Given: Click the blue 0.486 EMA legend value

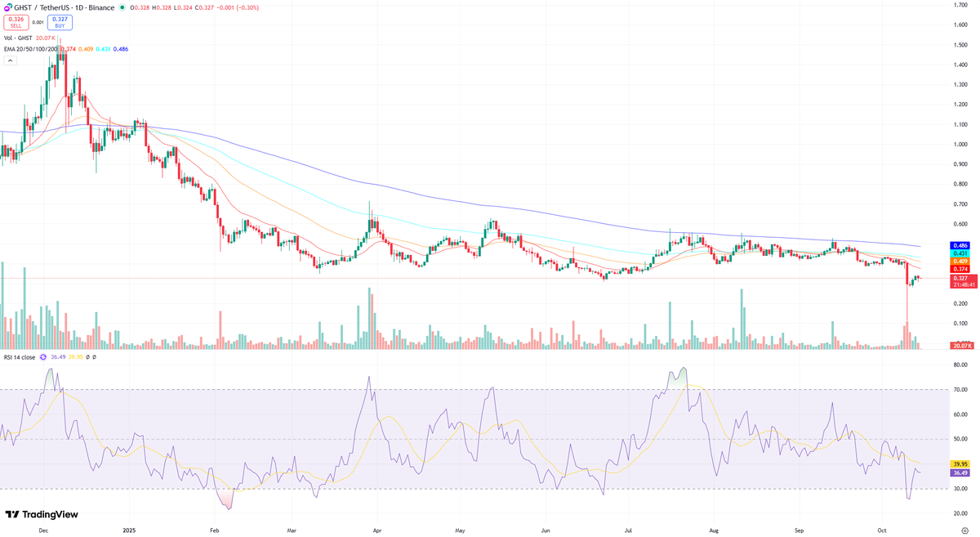Looking at the screenshot, I should point(120,49).
